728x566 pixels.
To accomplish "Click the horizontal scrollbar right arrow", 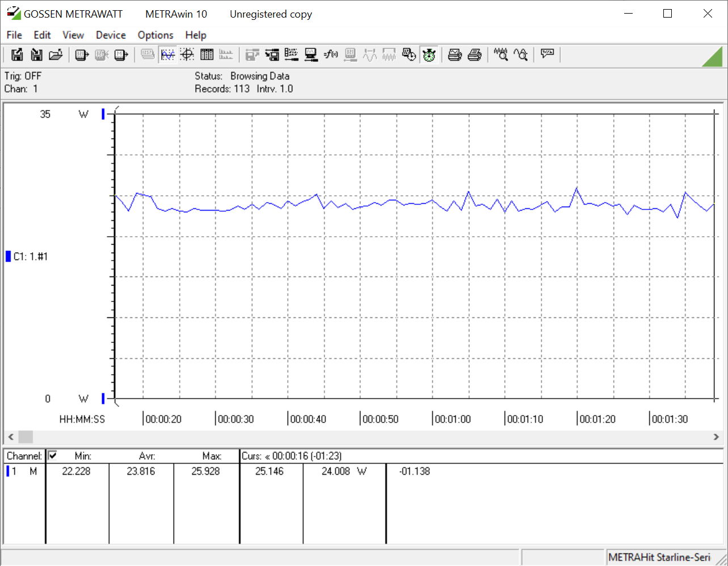I will [x=716, y=437].
